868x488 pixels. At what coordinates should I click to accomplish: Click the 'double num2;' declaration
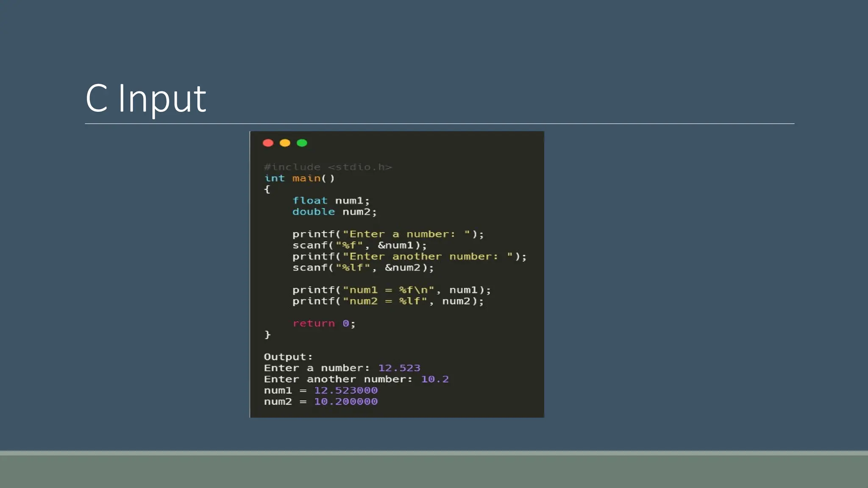coord(334,211)
